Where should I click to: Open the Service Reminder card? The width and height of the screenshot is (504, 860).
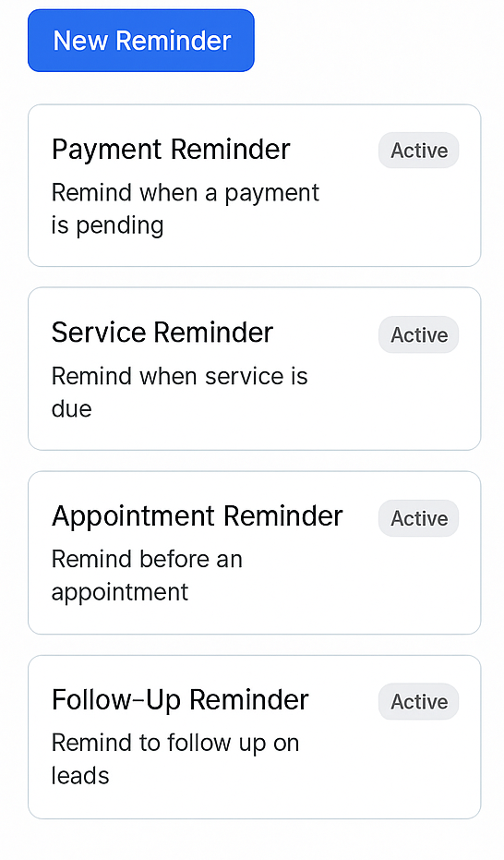[x=254, y=369]
